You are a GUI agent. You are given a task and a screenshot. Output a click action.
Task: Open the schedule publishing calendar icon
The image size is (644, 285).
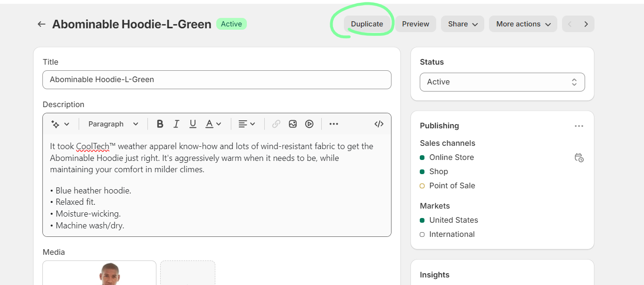point(579,158)
